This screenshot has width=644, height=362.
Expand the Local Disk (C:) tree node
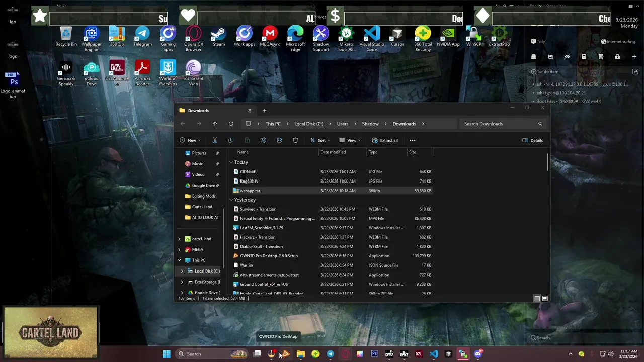click(x=182, y=271)
